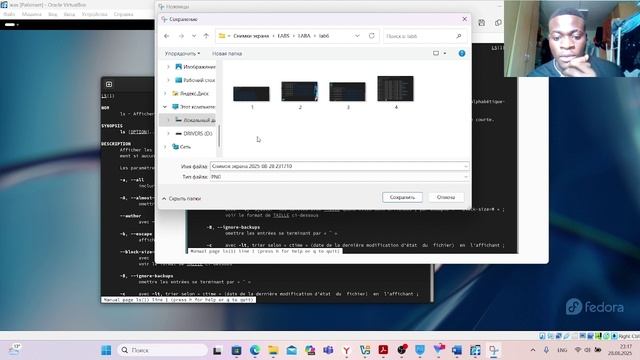Viewport: 640px width, 360px height.
Task: Open the Mail app from the taskbar
Action: point(291,350)
